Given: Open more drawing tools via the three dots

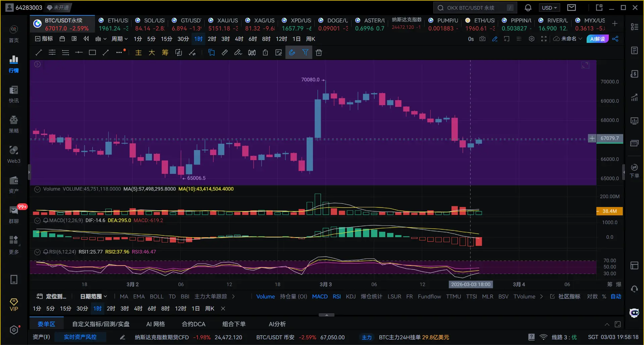Looking at the screenshot, I should click(x=119, y=53).
